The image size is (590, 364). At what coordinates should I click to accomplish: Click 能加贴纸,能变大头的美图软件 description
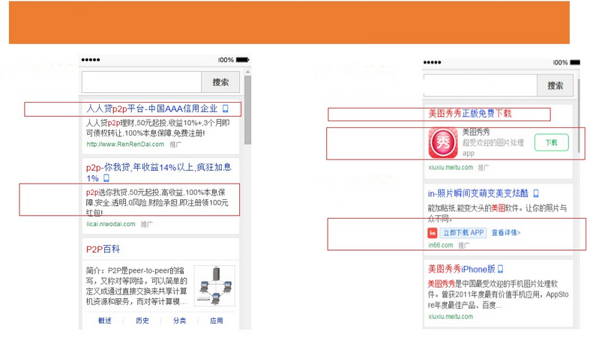pyautogui.click(x=497, y=213)
